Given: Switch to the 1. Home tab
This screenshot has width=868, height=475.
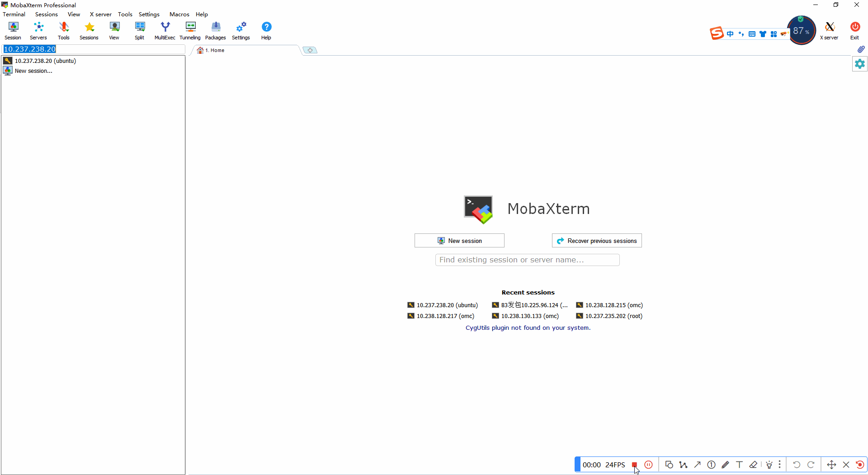Looking at the screenshot, I should (246, 50).
